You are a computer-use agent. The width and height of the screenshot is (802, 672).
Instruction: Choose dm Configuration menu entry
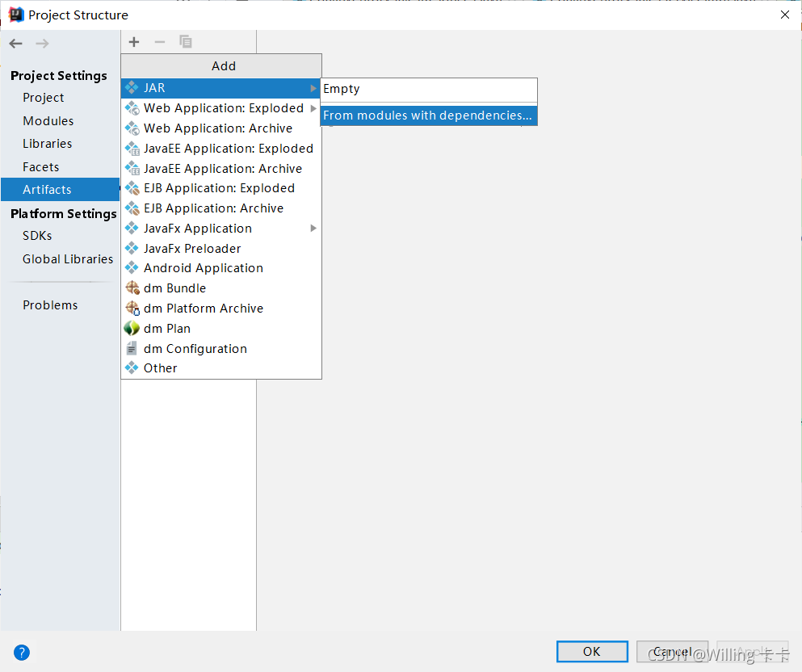click(x=221, y=348)
